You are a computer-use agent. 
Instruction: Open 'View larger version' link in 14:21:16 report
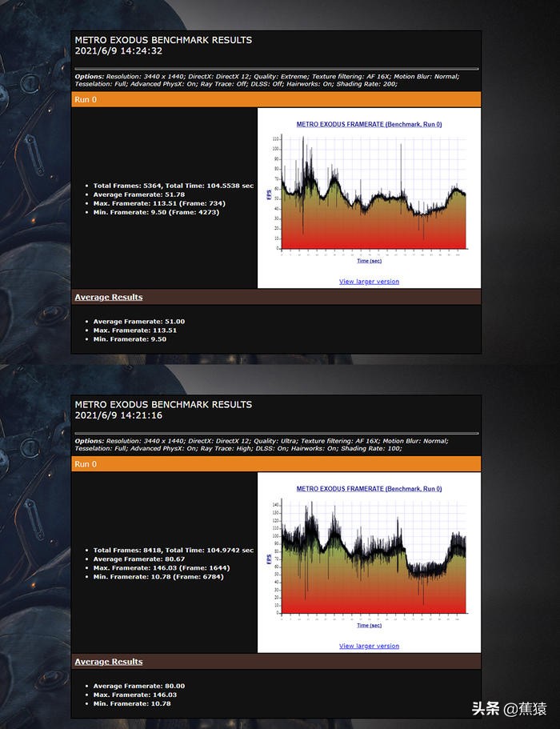point(369,646)
